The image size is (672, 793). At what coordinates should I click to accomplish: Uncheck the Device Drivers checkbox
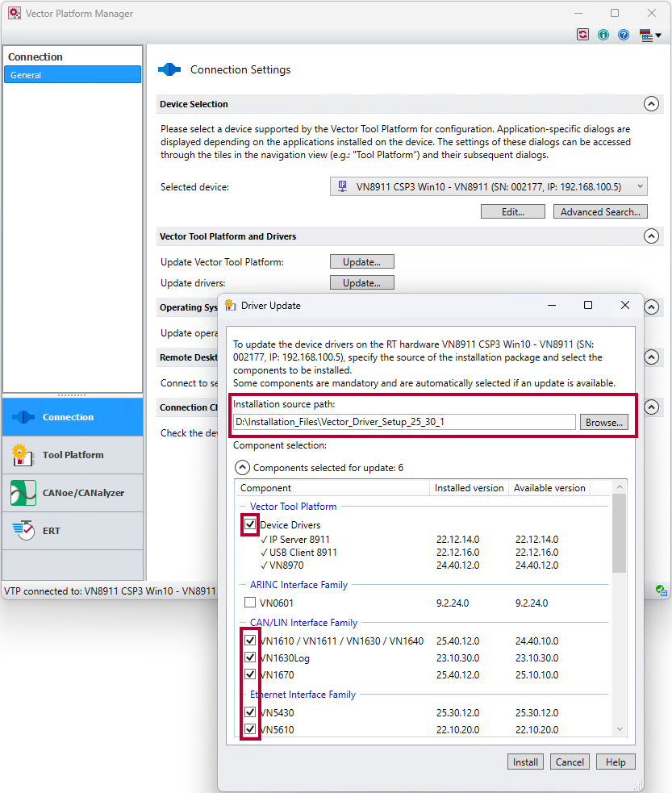click(x=250, y=525)
